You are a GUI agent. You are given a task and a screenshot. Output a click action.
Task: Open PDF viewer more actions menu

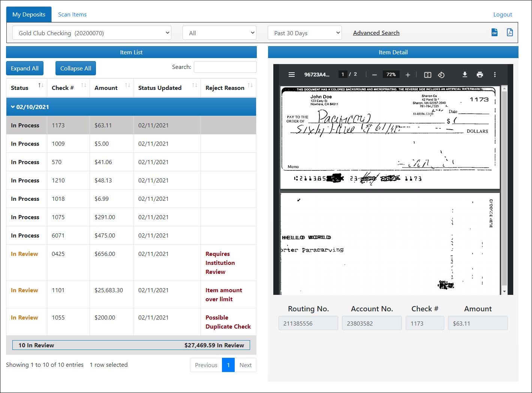(x=495, y=75)
